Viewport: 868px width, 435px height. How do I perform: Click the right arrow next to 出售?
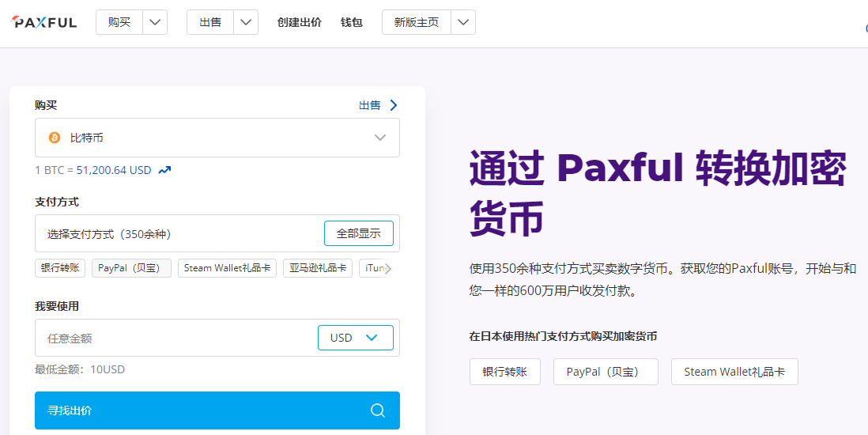[x=394, y=105]
